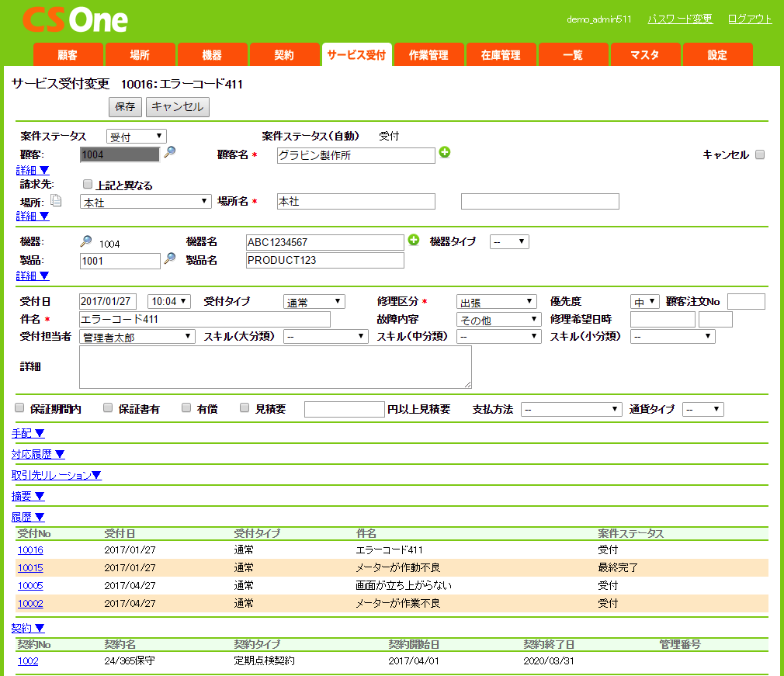Check the 有償 checkbox
Viewport: 784px width, 676px height.
click(x=186, y=407)
